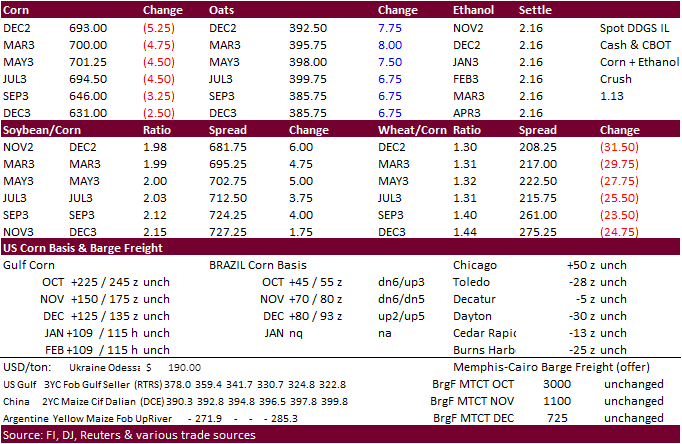Screen dimensions: 682x444
Task: Click Oats MAY3 price 398.00
Action: pos(308,62)
